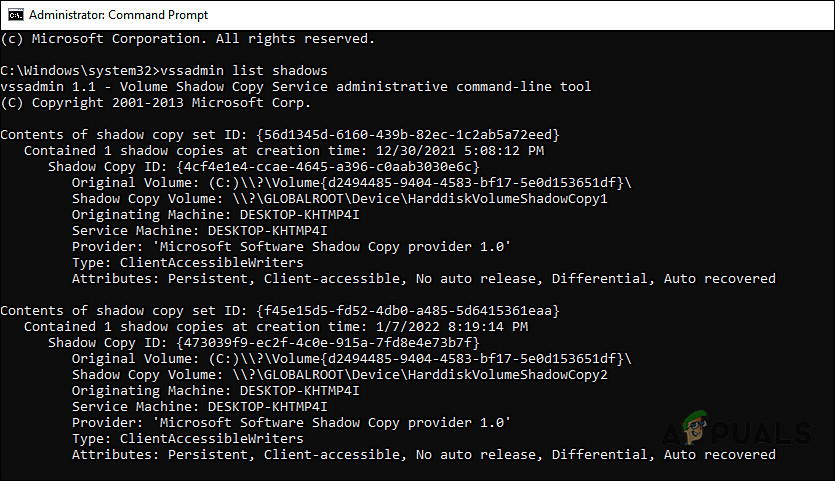Click the Microsoft Corporation rights reserved line
The image size is (835, 481).
tap(187, 39)
